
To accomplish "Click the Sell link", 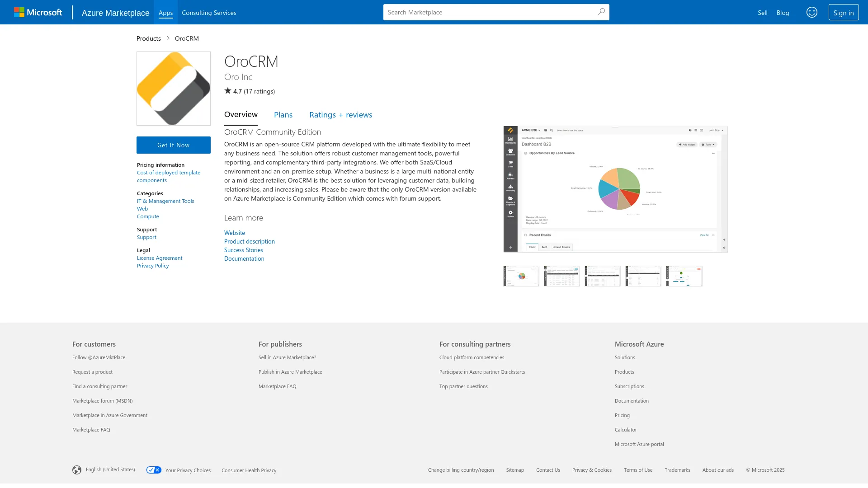I will (763, 13).
